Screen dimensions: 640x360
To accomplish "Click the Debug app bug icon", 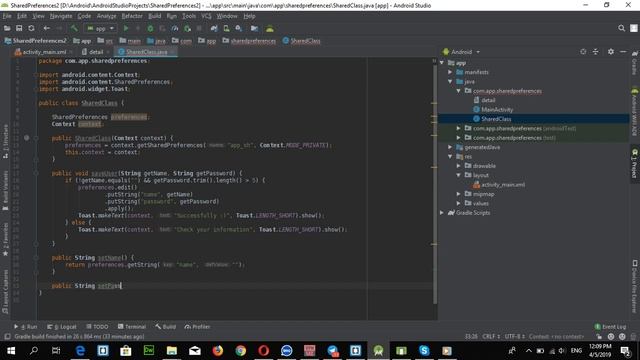I will (x=150, y=28).
